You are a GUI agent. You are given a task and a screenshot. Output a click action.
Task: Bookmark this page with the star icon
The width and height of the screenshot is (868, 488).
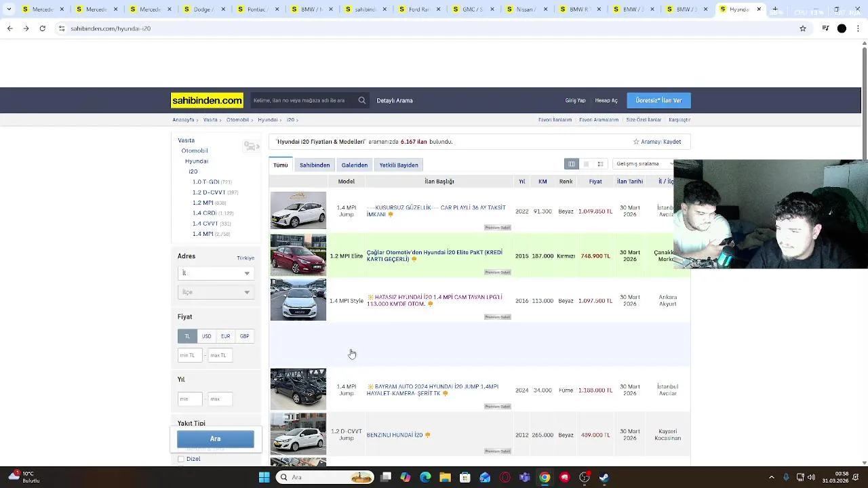click(803, 28)
